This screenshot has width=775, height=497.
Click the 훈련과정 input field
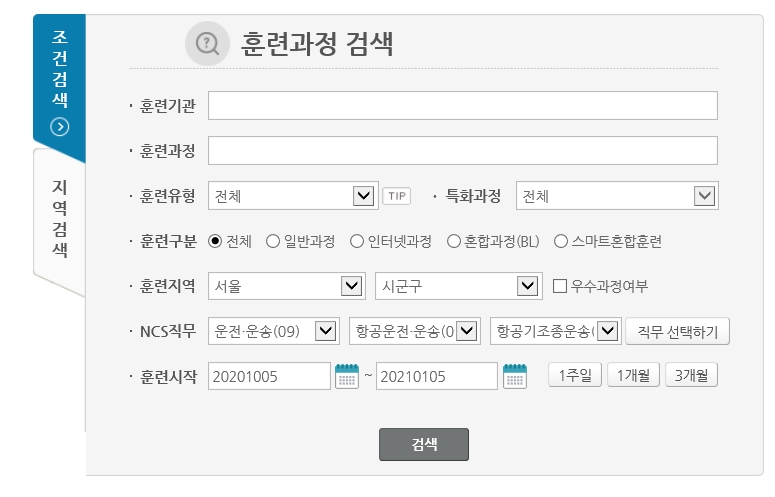coord(463,150)
